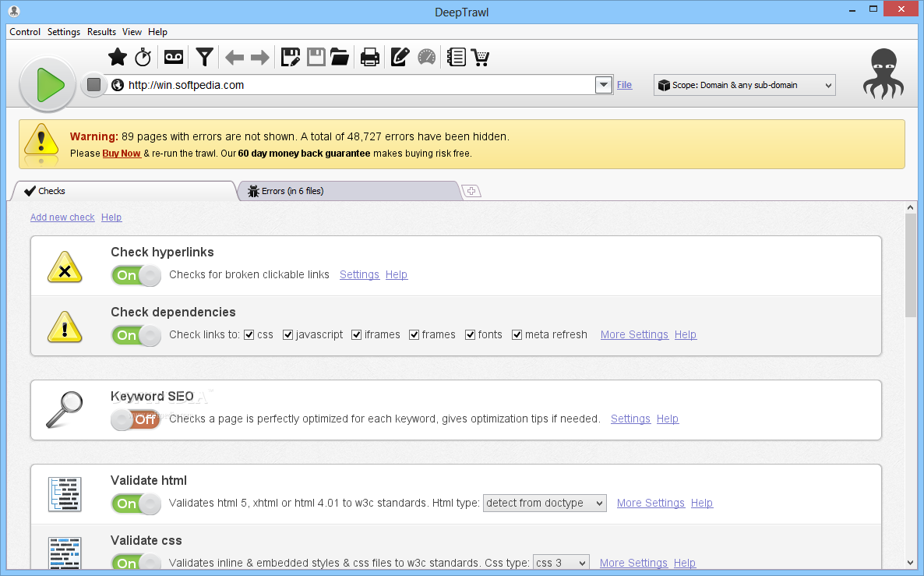924x576 pixels.
Task: Print results using the printer icon
Action: coord(370,57)
